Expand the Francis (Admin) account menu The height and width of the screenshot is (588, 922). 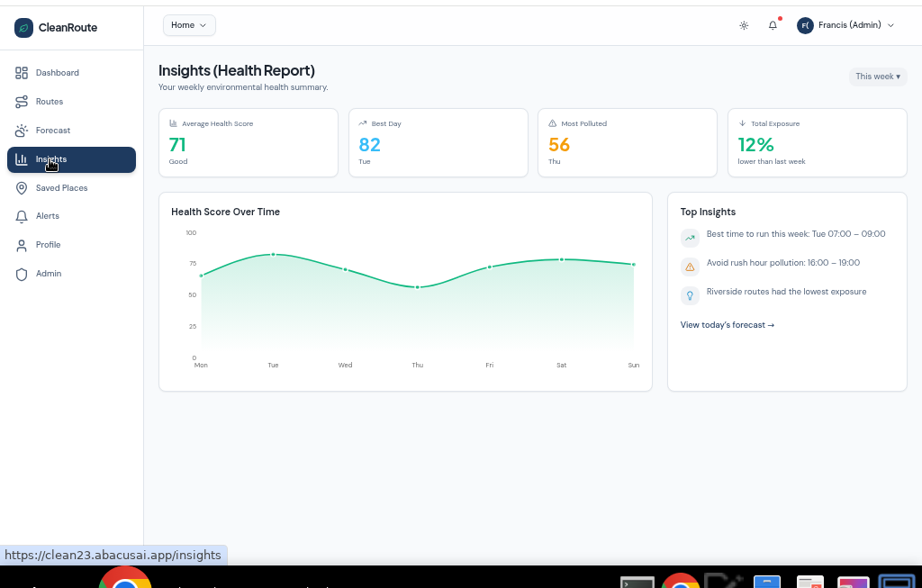(x=845, y=25)
